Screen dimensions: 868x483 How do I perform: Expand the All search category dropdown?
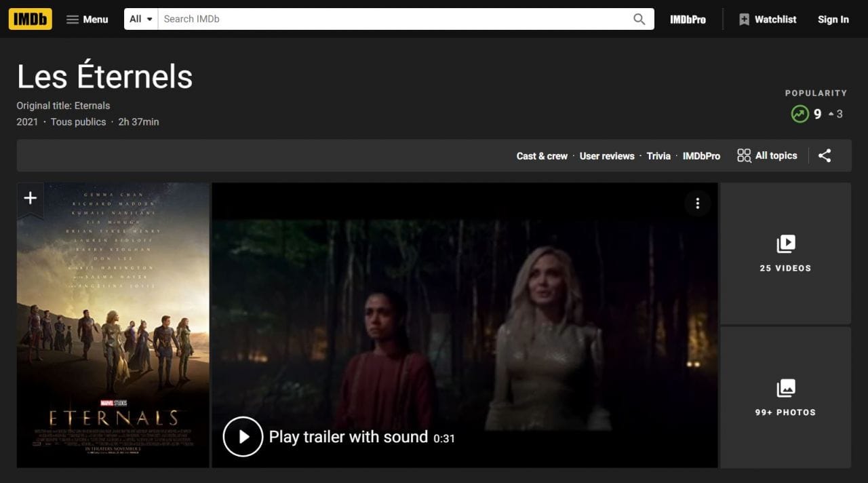141,19
